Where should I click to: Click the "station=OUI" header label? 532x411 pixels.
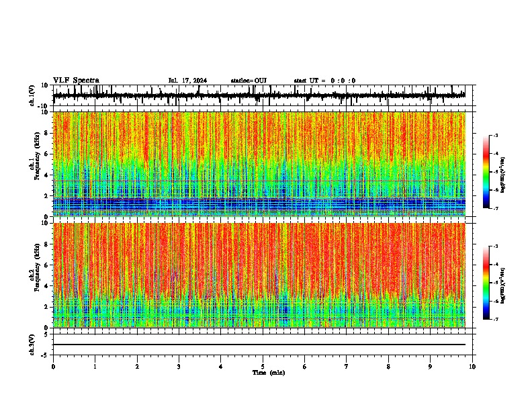coord(249,81)
